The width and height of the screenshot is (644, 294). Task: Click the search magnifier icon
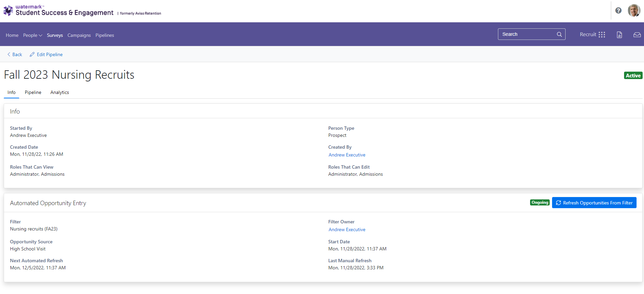[559, 34]
